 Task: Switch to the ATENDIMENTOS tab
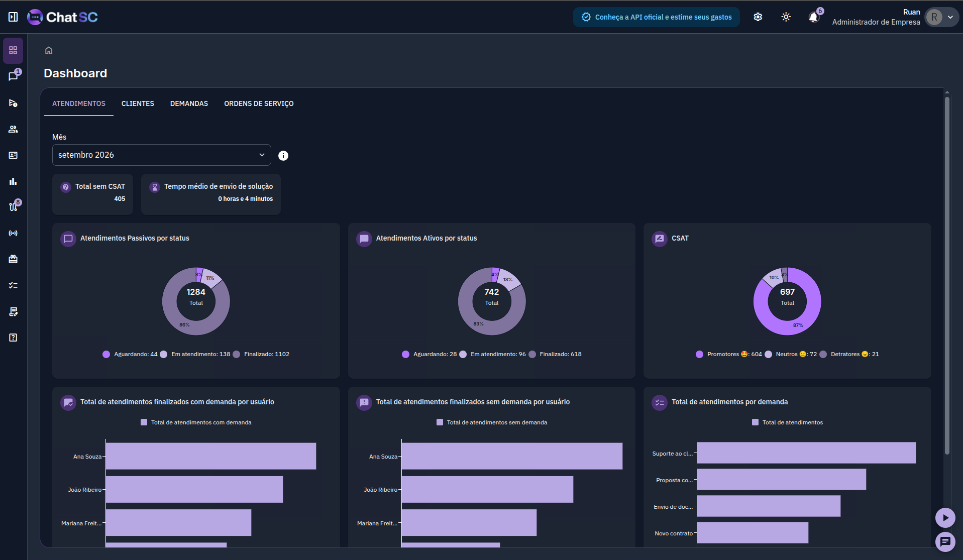(x=79, y=103)
